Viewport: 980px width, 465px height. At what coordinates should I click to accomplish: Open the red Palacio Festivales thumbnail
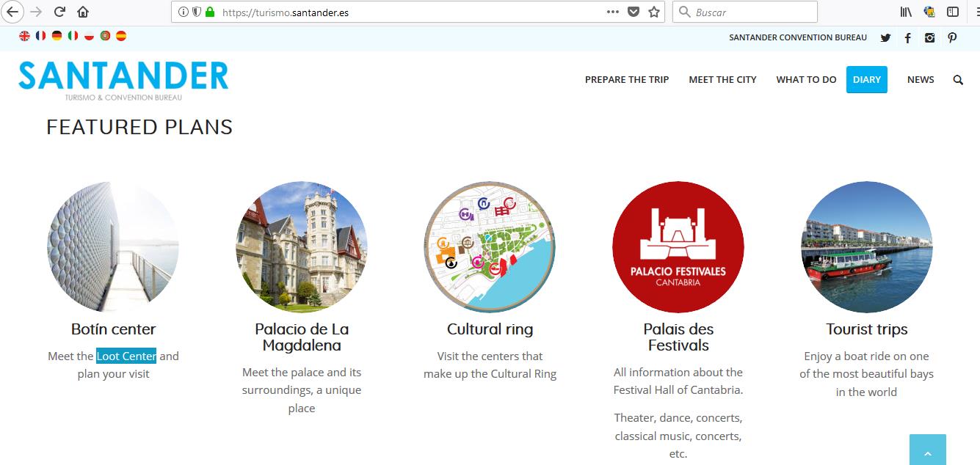[678, 247]
